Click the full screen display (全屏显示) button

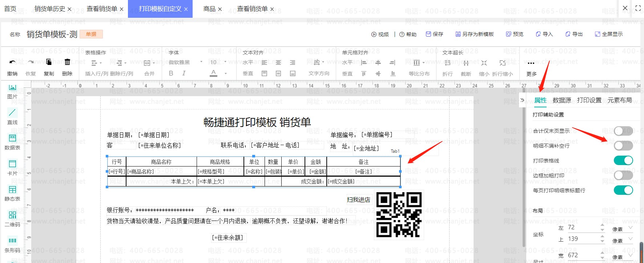coord(609,34)
